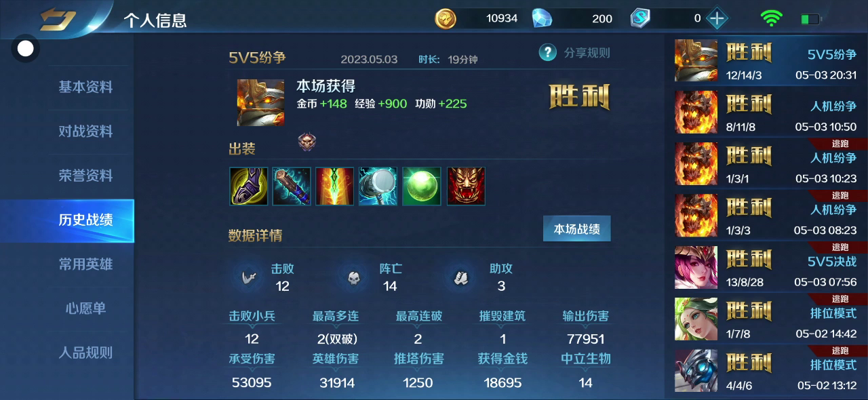Select the green orb equipment item
Image resolution: width=868 pixels, height=400 pixels.
pos(422,186)
